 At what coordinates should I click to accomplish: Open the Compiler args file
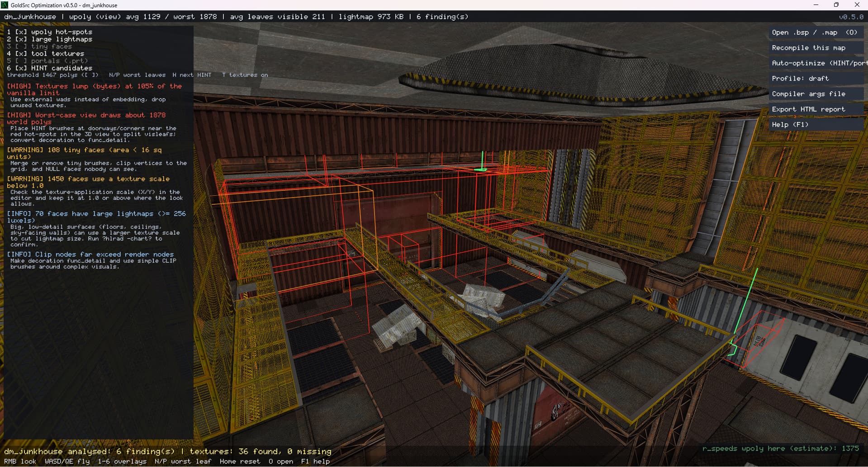coord(816,94)
